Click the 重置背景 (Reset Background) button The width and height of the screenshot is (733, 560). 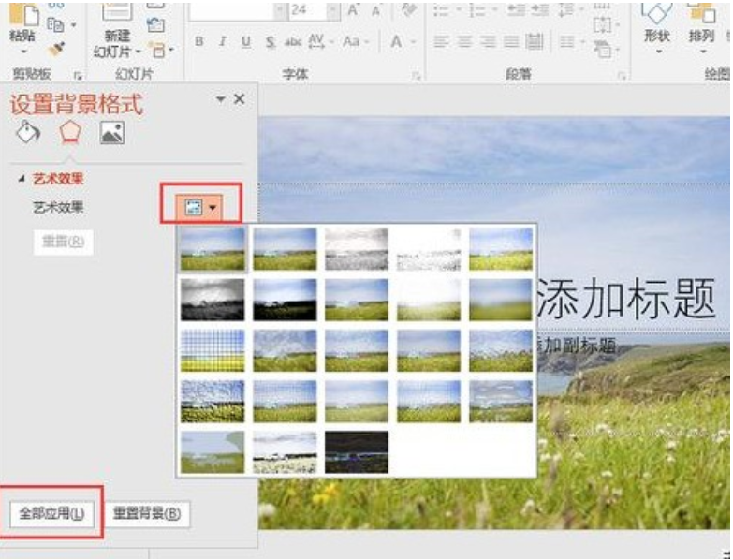(146, 513)
